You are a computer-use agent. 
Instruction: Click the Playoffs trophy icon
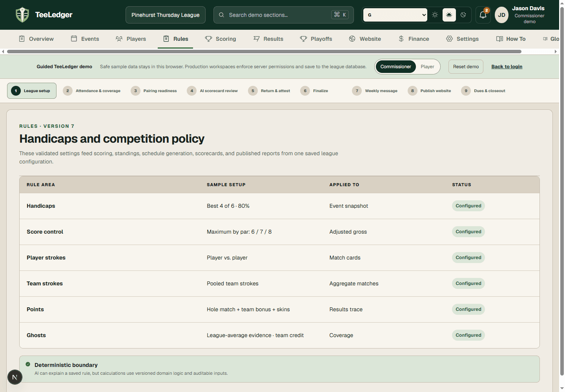303,39
